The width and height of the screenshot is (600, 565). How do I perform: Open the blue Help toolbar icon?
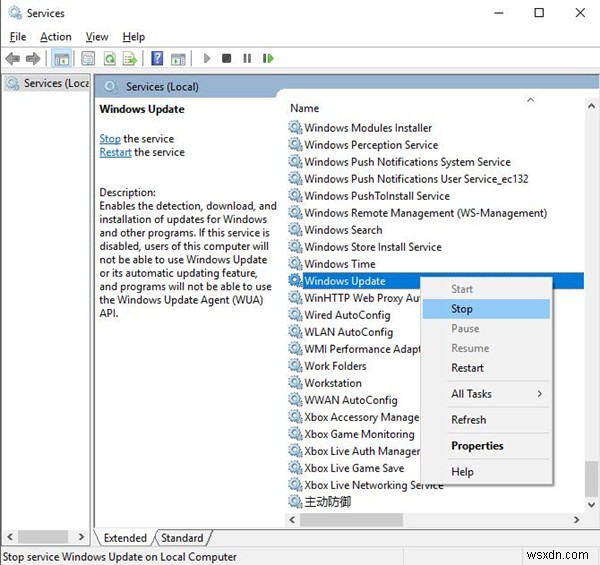click(157, 59)
